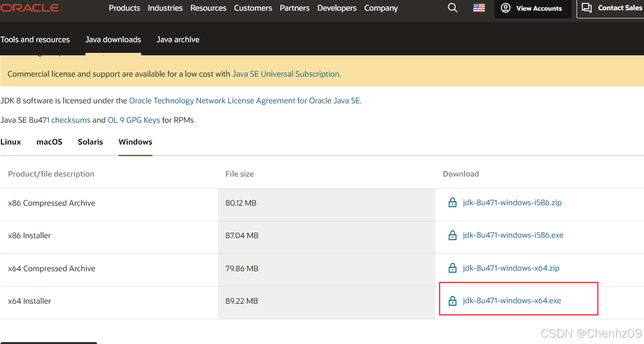Viewport: 644px width, 344px height.
Task: Click the x64 Compressed Archive description
Action: pos(51,268)
